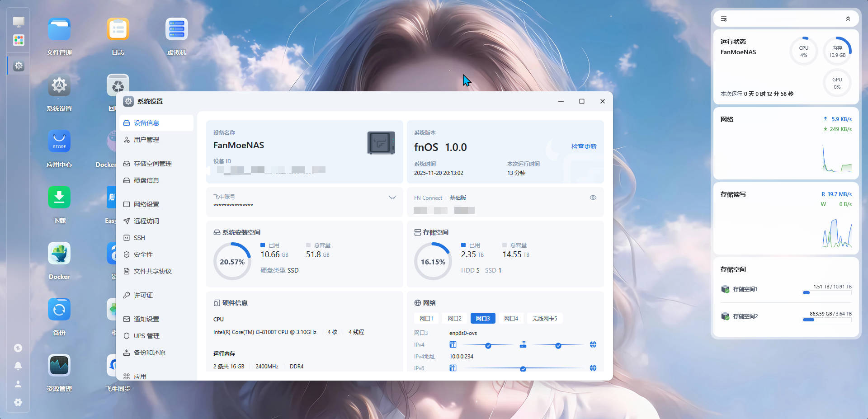Show FN Connect ID with eye icon
The height and width of the screenshot is (419, 868).
coord(593,198)
